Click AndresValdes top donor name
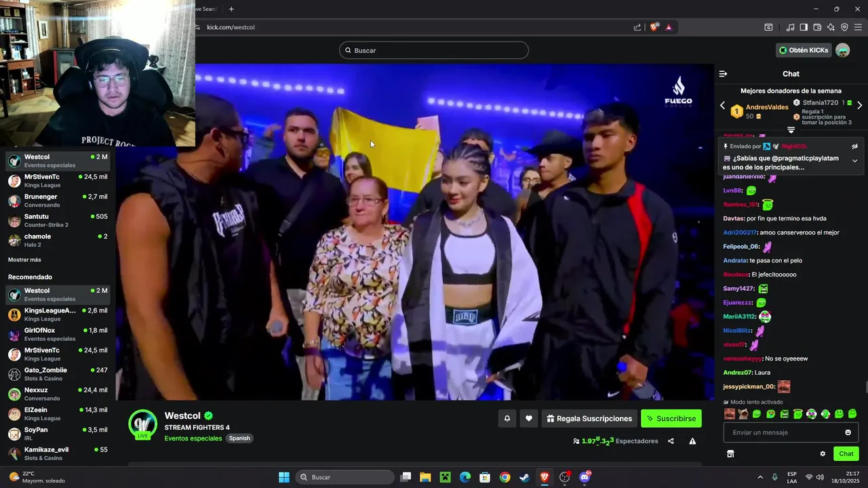 point(767,107)
